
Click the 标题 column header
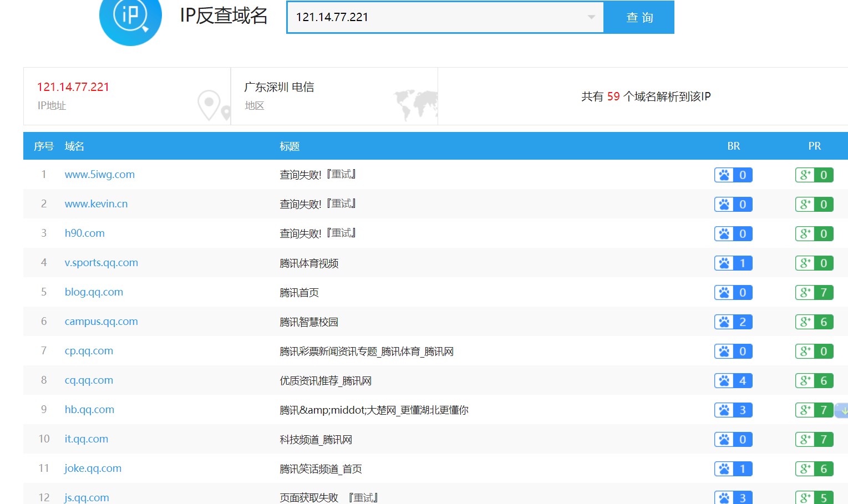click(290, 146)
